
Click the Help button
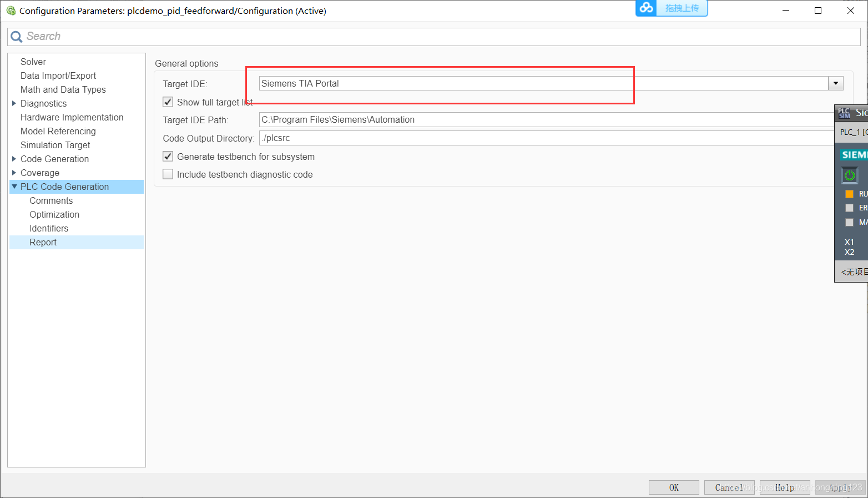[785, 487]
